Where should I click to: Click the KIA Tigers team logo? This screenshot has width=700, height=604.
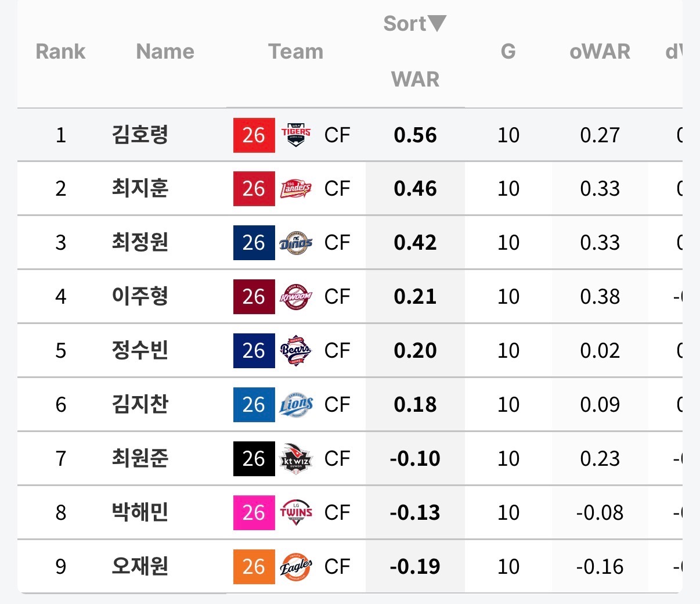296,135
